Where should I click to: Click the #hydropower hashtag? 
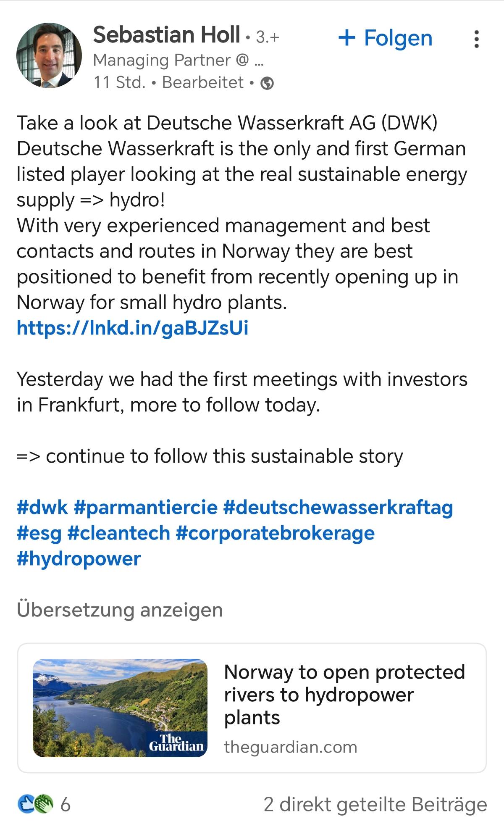click(79, 559)
